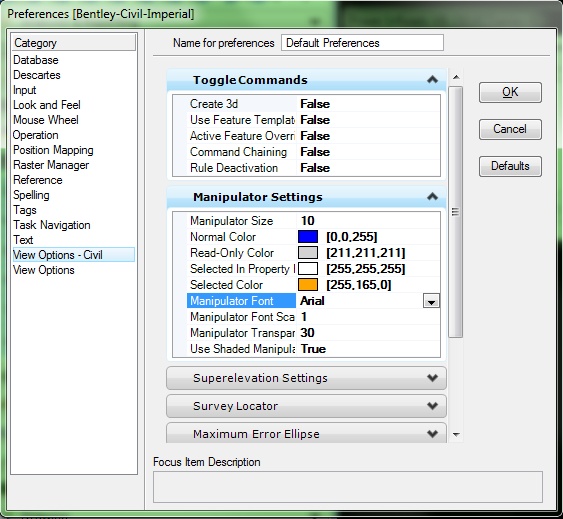
Task: Click the Manipulator Settings section header
Action: pos(306,197)
